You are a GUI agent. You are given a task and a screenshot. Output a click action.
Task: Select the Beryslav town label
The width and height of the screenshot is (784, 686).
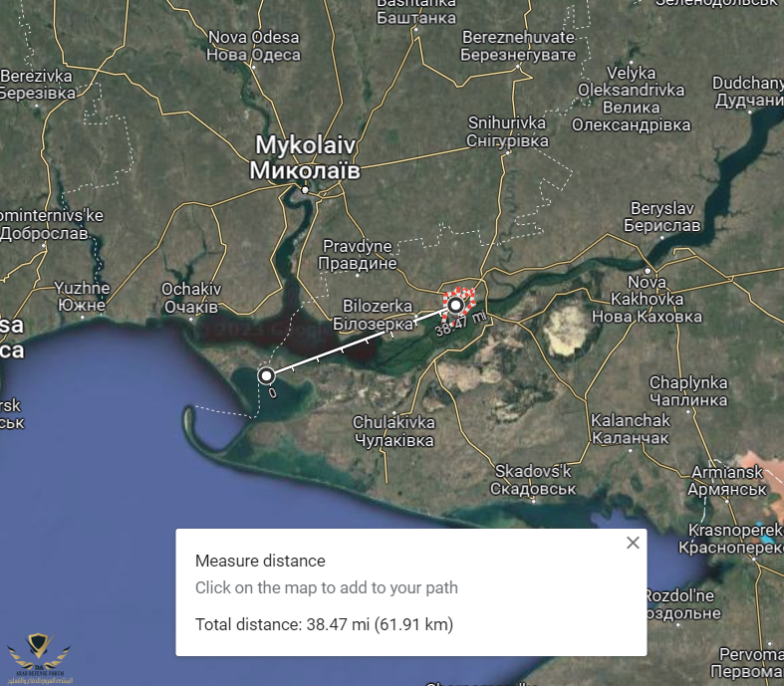click(664, 217)
